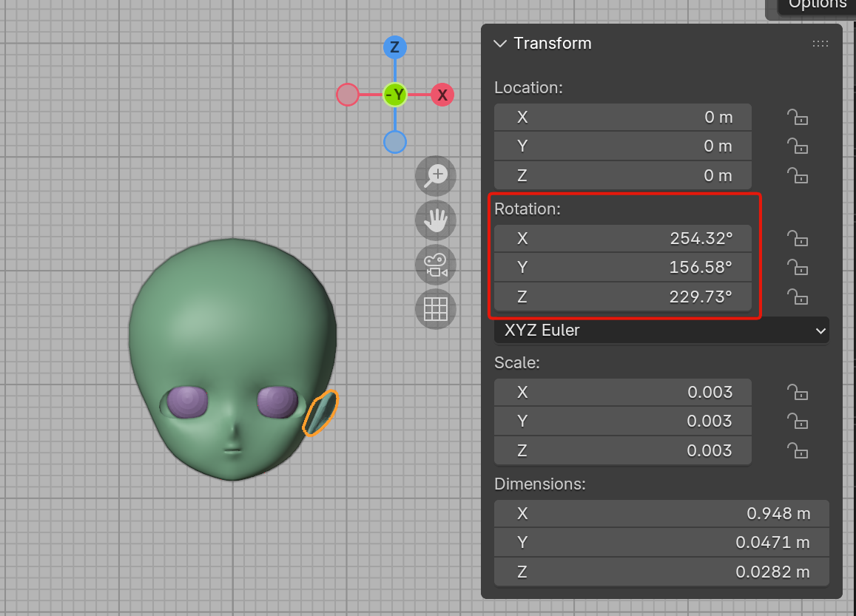The height and width of the screenshot is (616, 856).
Task: Click the red X axis gizmo ball
Action: [x=442, y=95]
